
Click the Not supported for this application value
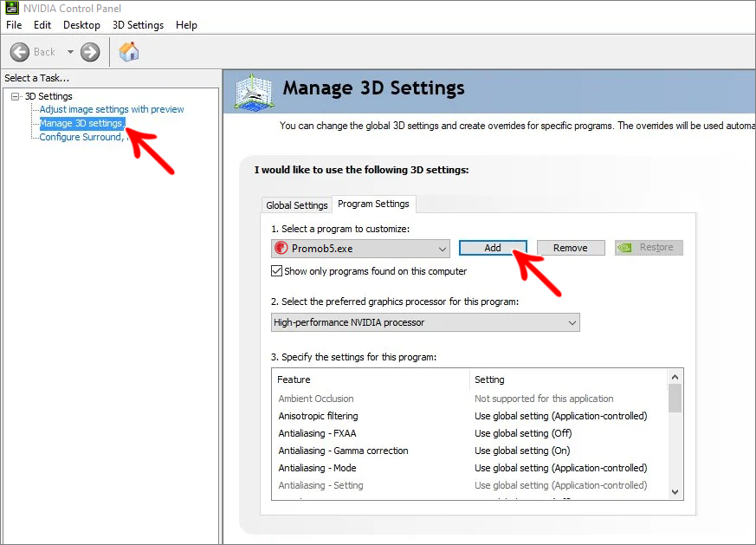click(x=544, y=399)
